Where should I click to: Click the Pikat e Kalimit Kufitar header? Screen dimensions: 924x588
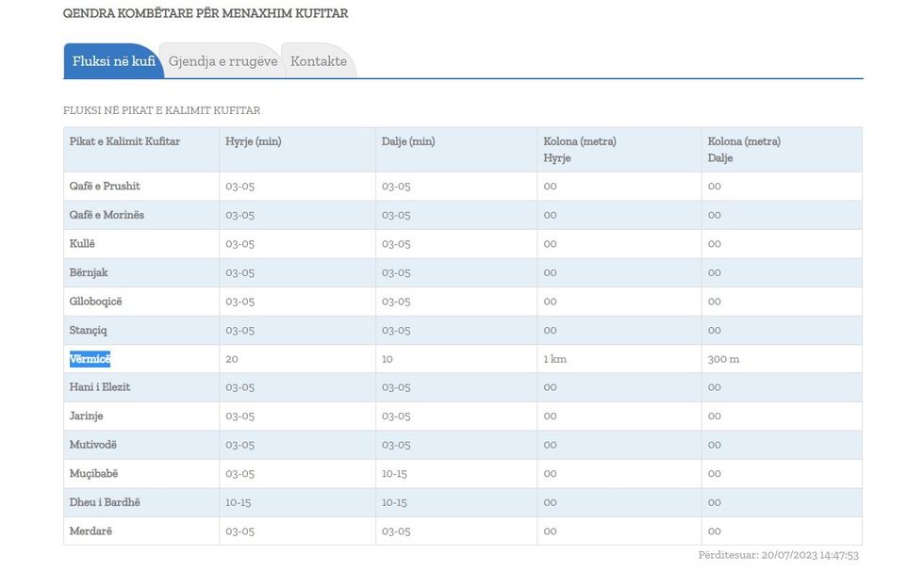(124, 141)
